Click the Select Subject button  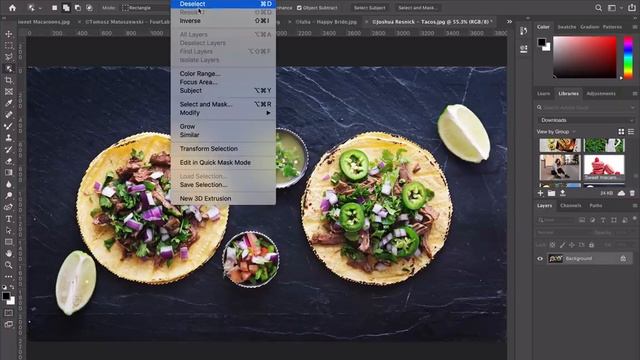pyautogui.click(x=369, y=8)
